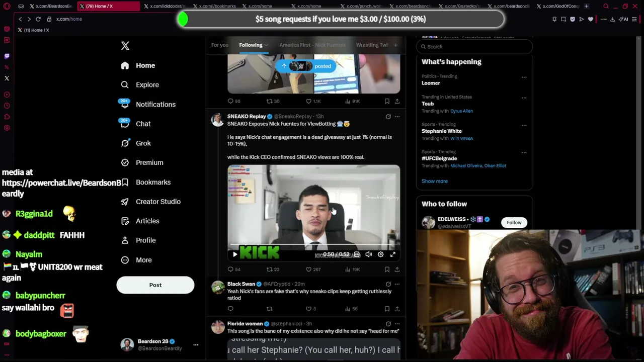Reload the page in browser toolbar
This screenshot has width=644, height=362.
[x=38, y=19]
